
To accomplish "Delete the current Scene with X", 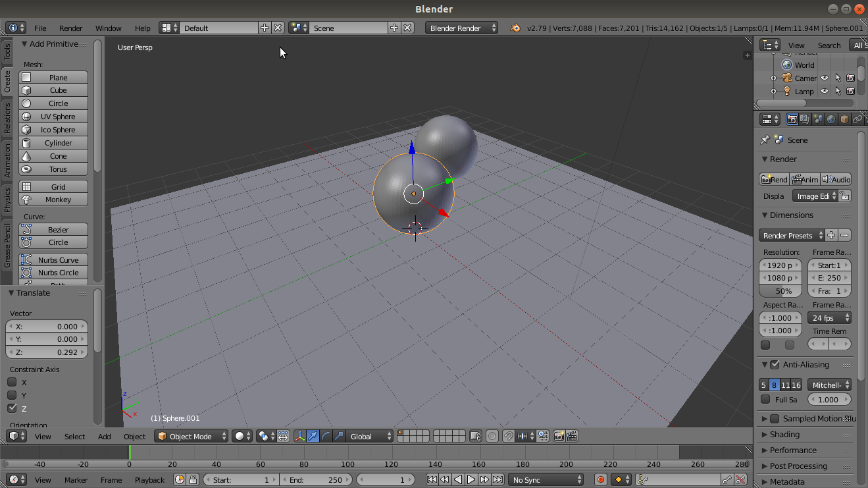I will point(407,28).
